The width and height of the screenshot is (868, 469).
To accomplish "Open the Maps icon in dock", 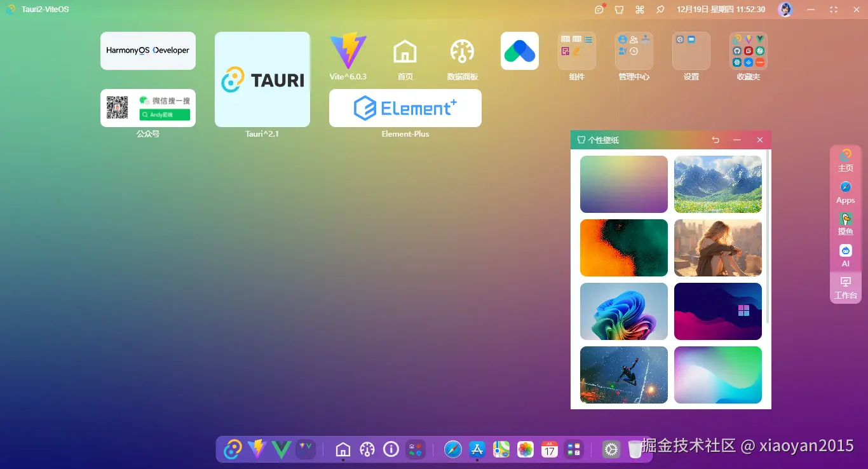I will pos(501,449).
